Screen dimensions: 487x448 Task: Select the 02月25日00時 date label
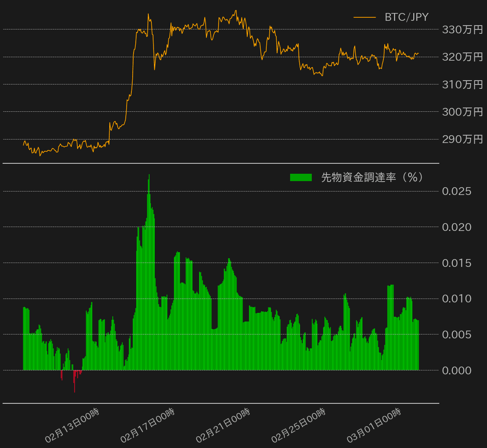click(x=299, y=425)
